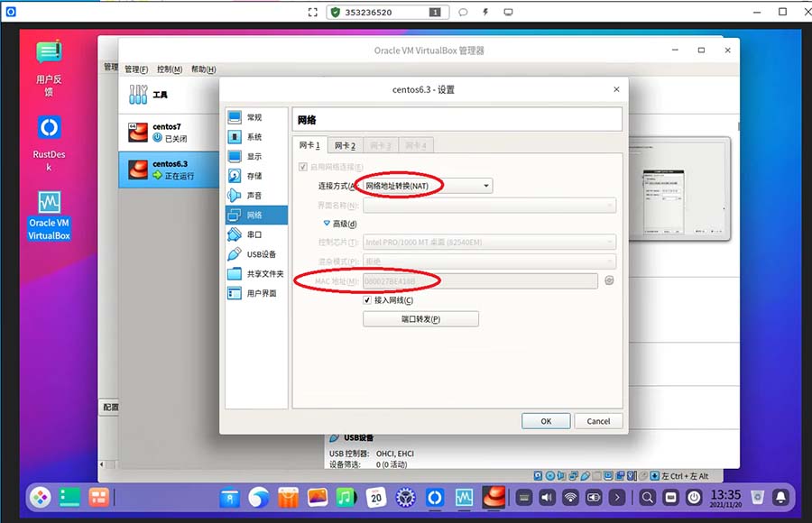Click the RustDesk icon in the dock

click(x=435, y=498)
